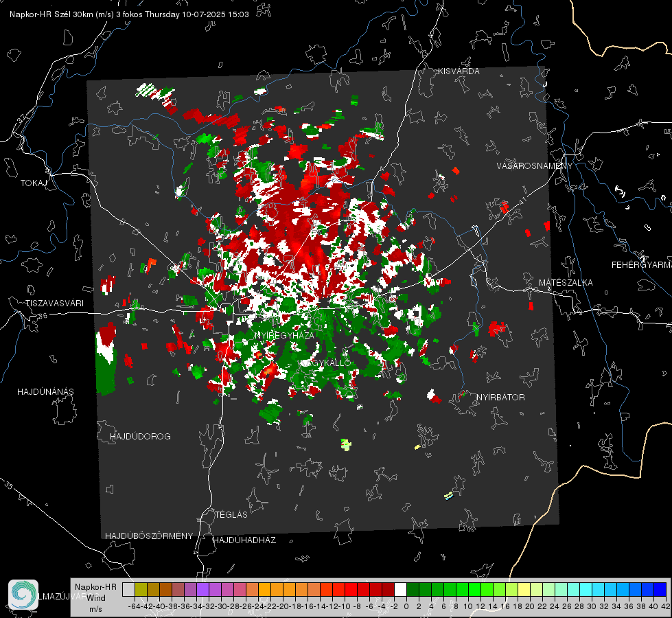Click the FEHÉRGYARMAT label at right edge
The width and height of the screenshot is (672, 618).
click(641, 265)
